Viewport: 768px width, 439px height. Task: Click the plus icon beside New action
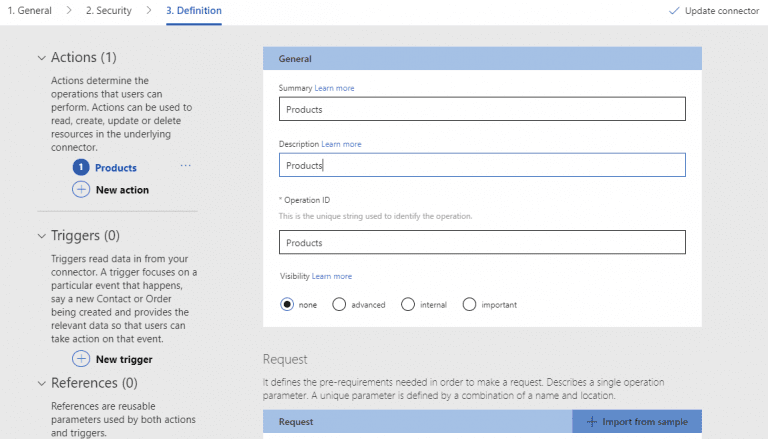point(81,189)
